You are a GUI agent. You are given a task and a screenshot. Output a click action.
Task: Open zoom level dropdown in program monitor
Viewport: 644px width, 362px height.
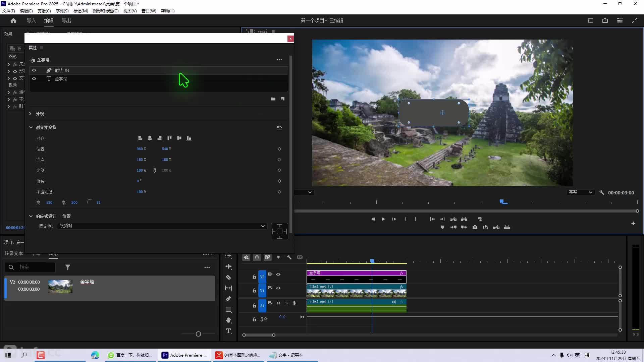click(310, 192)
